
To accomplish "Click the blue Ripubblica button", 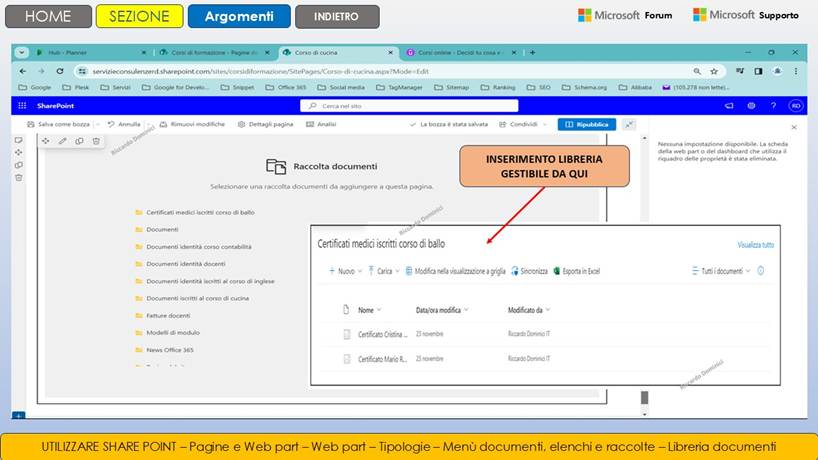I will (587, 125).
